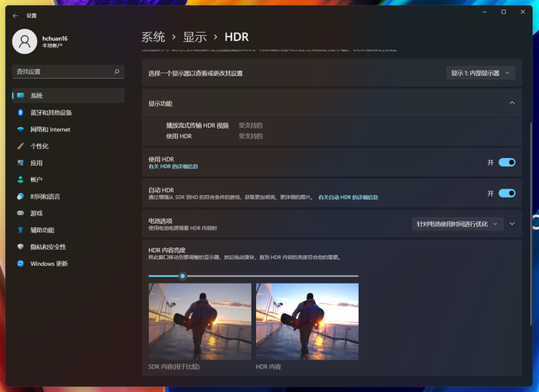Click the HDR 内容亮度 slider track
The image size is (539, 392).
[x=253, y=276]
